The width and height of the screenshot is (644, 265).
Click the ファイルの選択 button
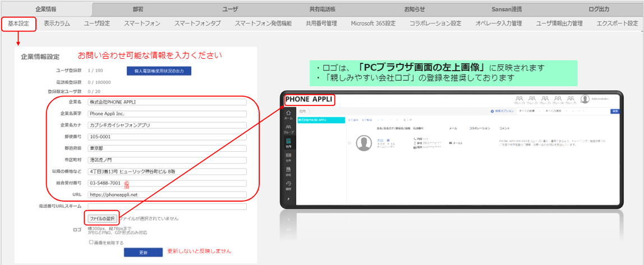(102, 218)
